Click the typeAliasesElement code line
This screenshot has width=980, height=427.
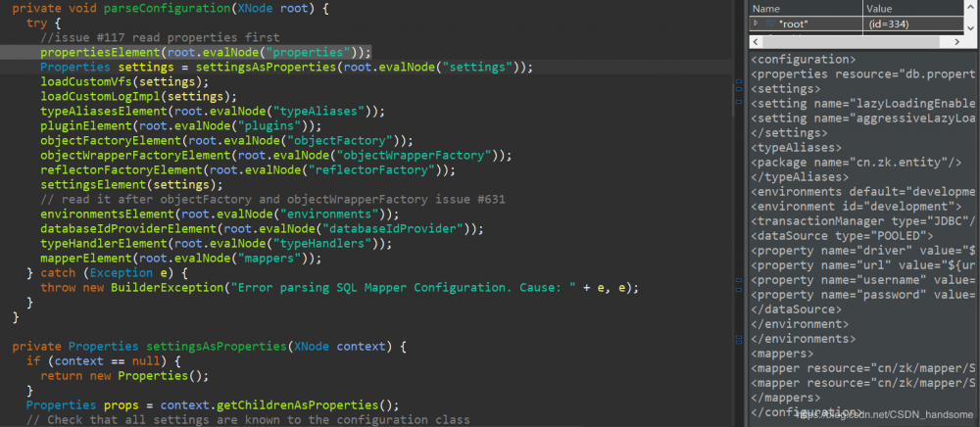[213, 111]
